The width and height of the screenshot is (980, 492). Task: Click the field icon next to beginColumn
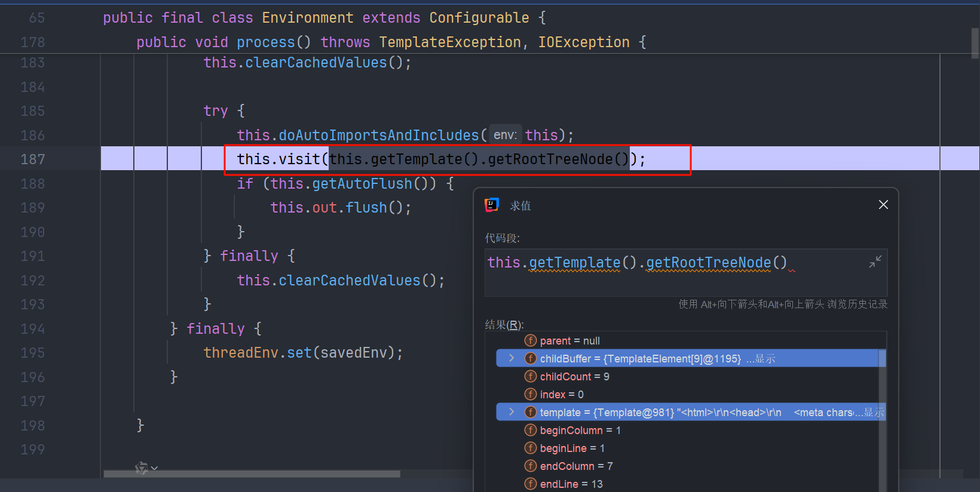coord(531,430)
